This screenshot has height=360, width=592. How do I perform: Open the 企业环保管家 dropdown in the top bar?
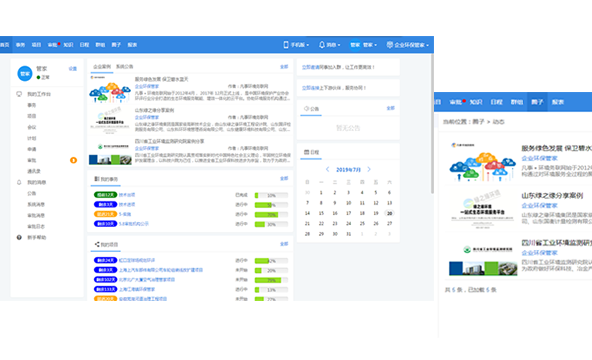pos(408,45)
